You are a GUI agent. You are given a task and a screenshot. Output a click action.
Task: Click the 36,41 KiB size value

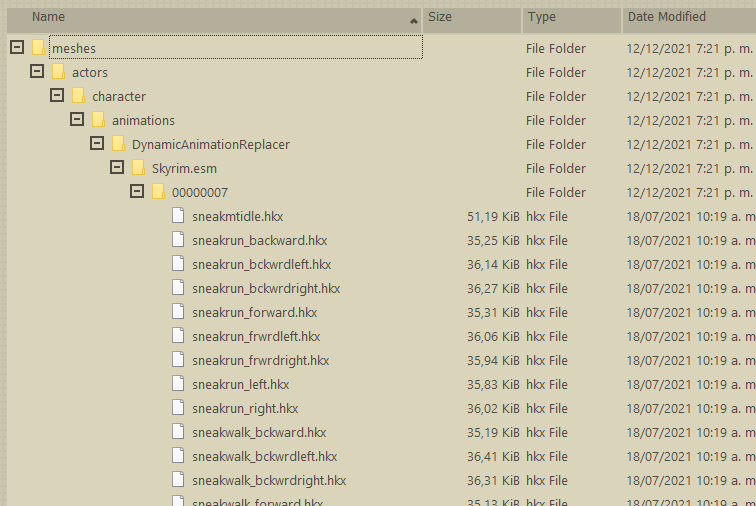[x=493, y=457]
